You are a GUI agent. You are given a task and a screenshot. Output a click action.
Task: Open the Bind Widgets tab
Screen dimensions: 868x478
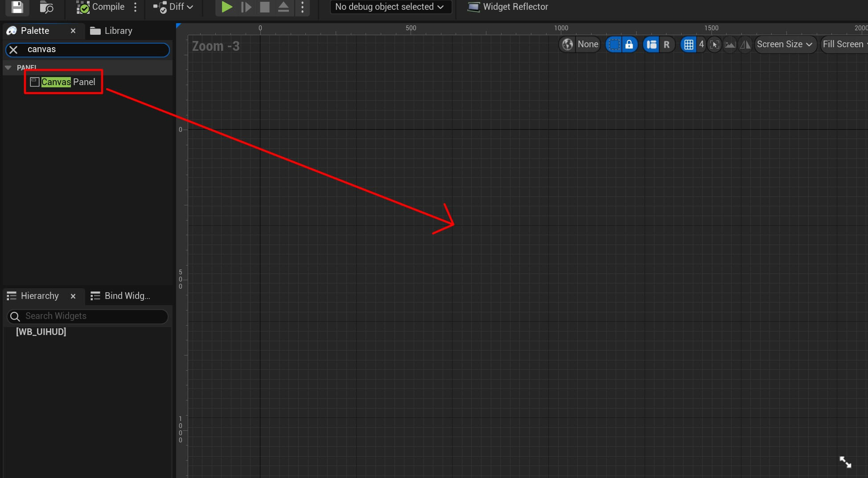pos(120,296)
